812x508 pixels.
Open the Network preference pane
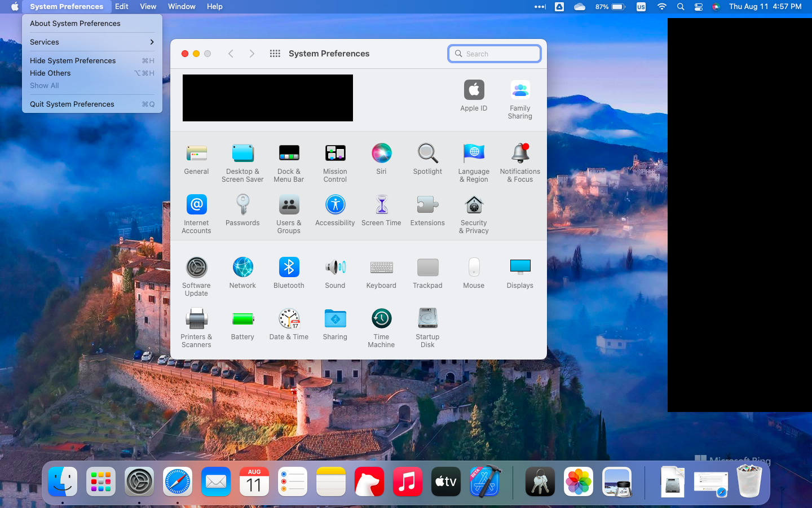pyautogui.click(x=242, y=268)
